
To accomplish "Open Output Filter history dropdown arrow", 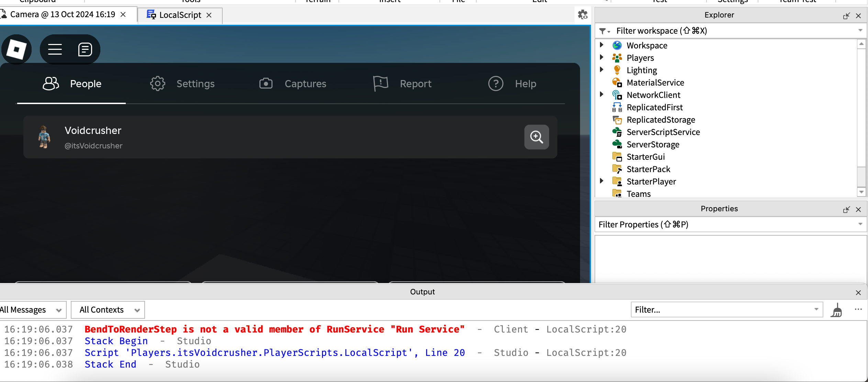I will click(816, 309).
